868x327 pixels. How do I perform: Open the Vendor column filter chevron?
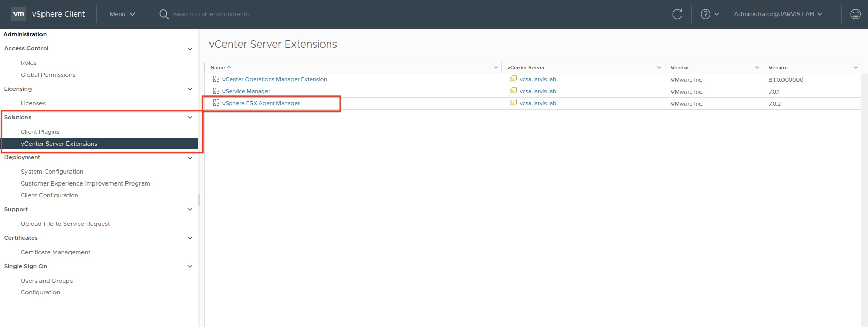pos(757,68)
